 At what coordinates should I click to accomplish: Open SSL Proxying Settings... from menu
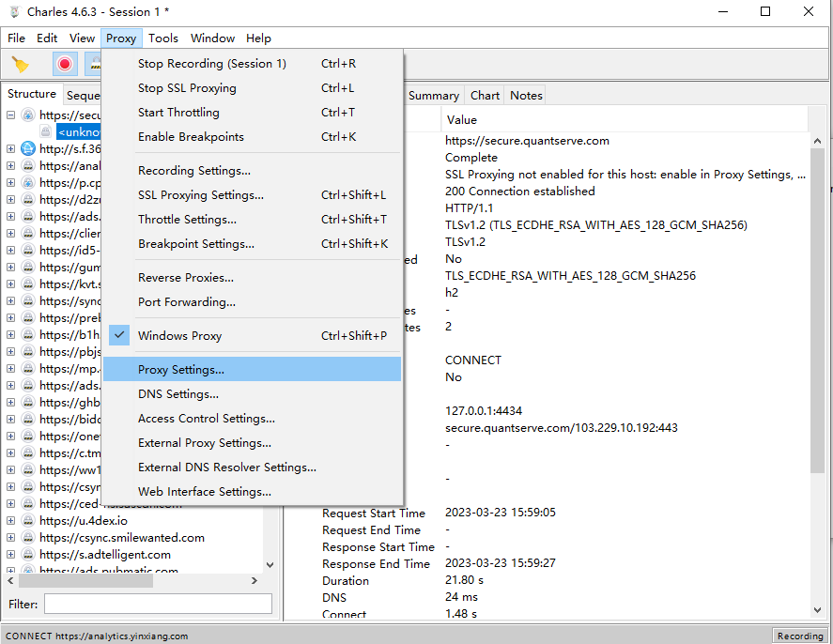252,195
